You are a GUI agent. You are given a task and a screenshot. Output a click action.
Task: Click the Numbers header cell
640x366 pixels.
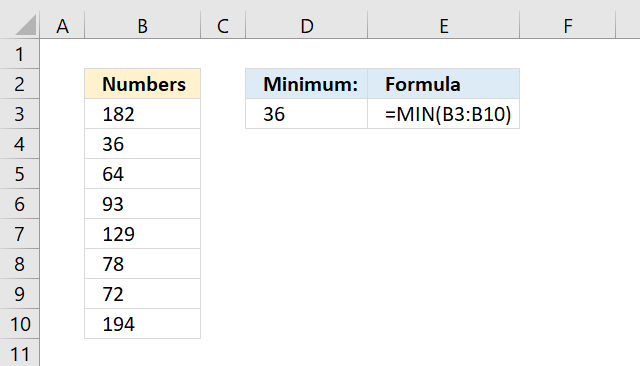[142, 84]
